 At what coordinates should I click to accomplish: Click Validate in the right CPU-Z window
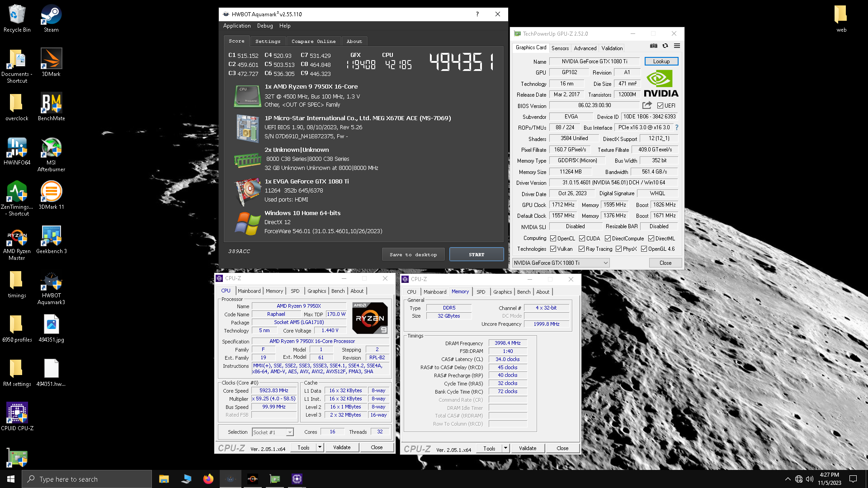[x=528, y=448]
